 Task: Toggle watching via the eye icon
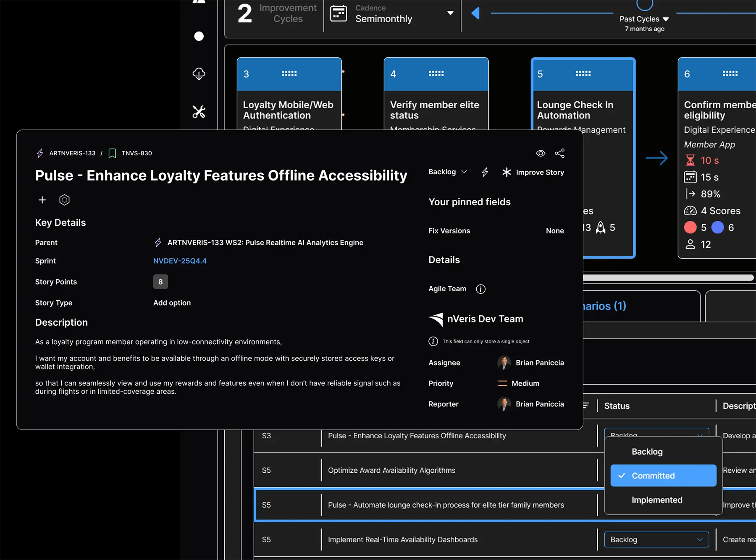541,153
